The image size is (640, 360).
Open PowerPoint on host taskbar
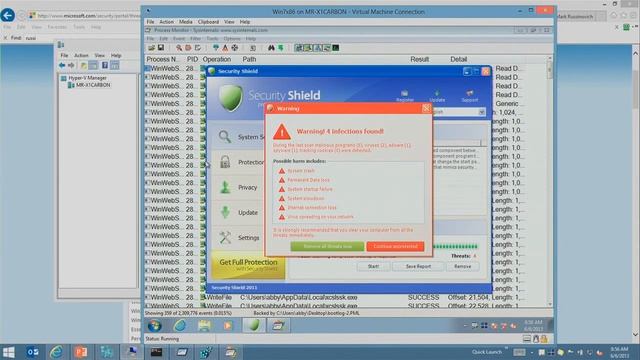point(81,352)
